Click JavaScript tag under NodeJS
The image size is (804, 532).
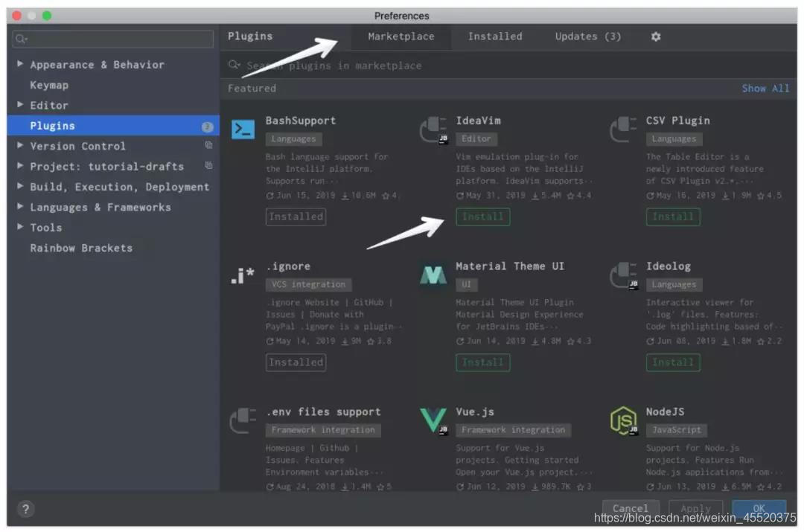tap(676, 430)
